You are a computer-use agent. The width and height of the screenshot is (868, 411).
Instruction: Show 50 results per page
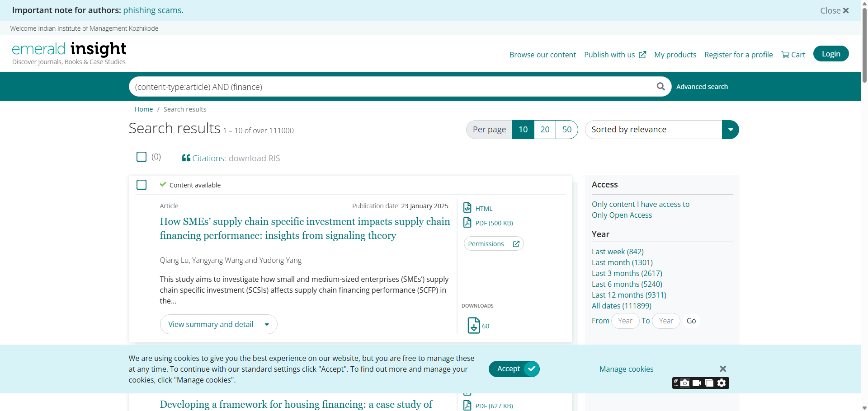(566, 130)
